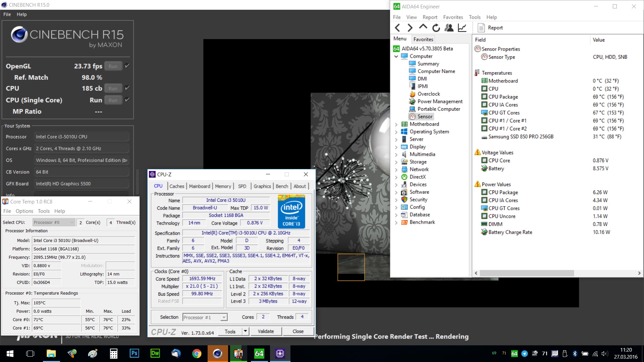Open CPU-Z Tools dropdown arrow

[x=246, y=331]
